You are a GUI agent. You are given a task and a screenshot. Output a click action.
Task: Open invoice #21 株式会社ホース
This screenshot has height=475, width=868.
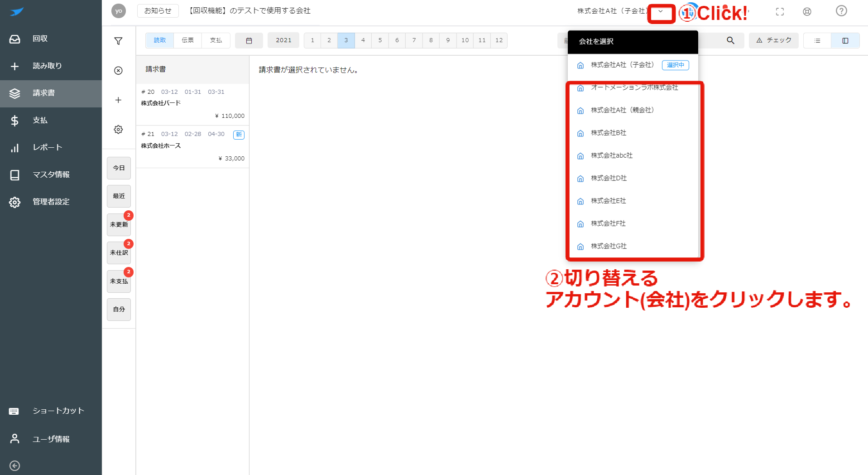point(192,147)
